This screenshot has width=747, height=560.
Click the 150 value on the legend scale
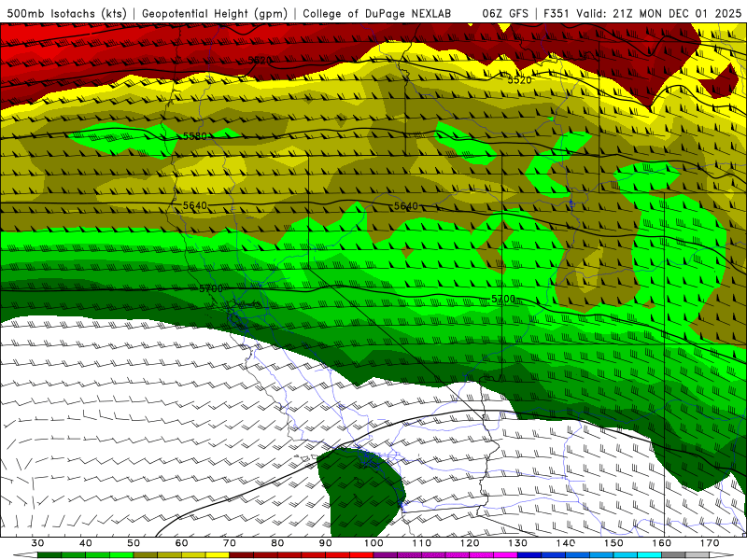613,543
